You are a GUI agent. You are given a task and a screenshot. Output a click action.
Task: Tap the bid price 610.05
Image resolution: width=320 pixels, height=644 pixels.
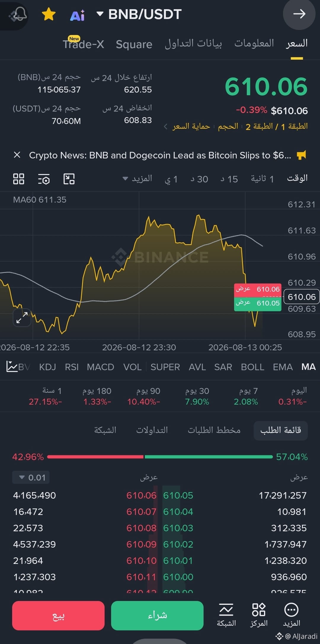pyautogui.click(x=178, y=495)
